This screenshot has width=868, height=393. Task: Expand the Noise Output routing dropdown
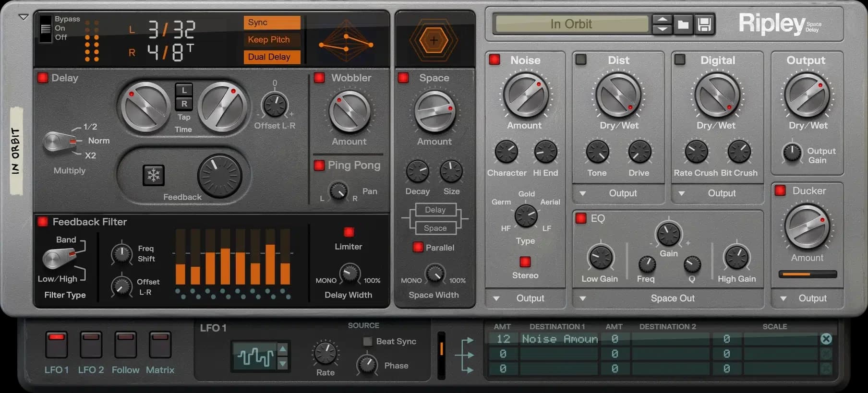[x=496, y=298]
